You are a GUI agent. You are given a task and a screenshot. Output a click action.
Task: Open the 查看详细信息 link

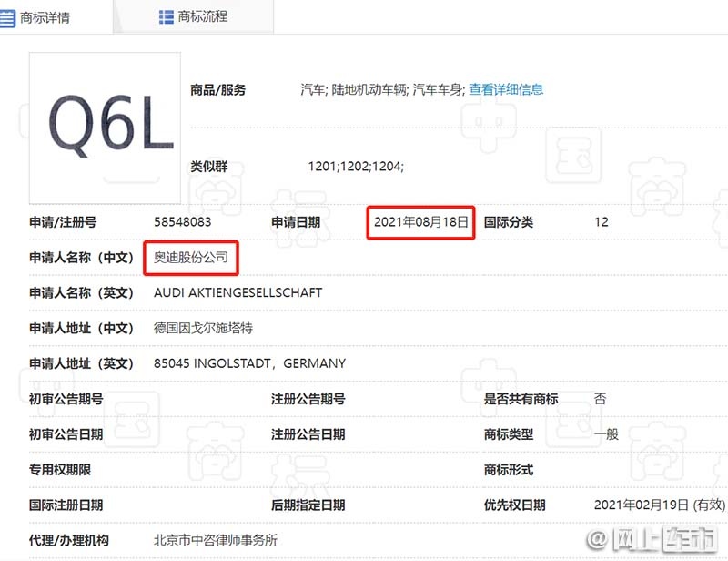506,89
